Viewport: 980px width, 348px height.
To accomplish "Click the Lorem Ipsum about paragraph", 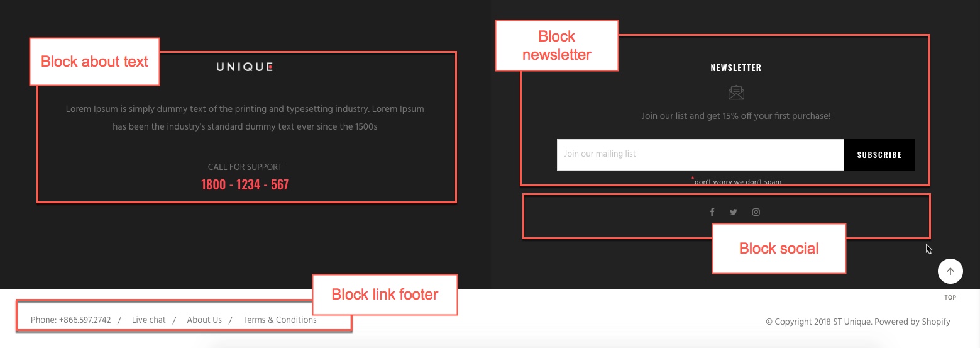I will [245, 118].
